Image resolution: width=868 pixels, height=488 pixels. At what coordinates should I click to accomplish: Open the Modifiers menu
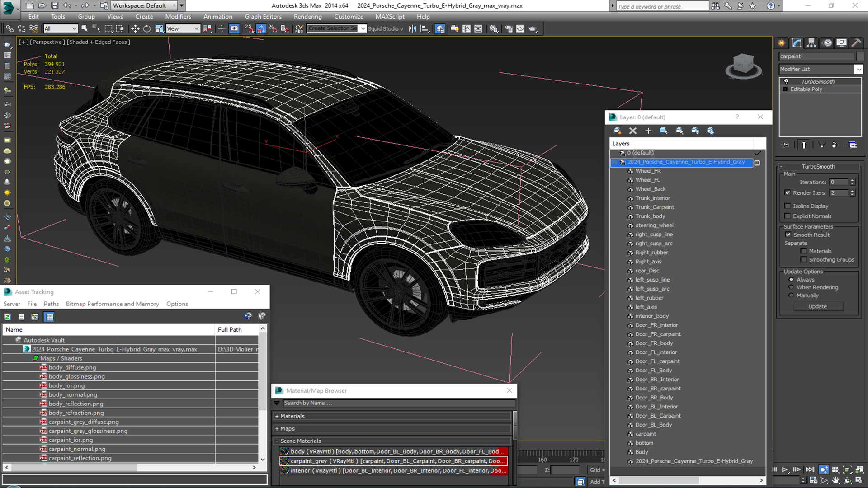(x=178, y=17)
